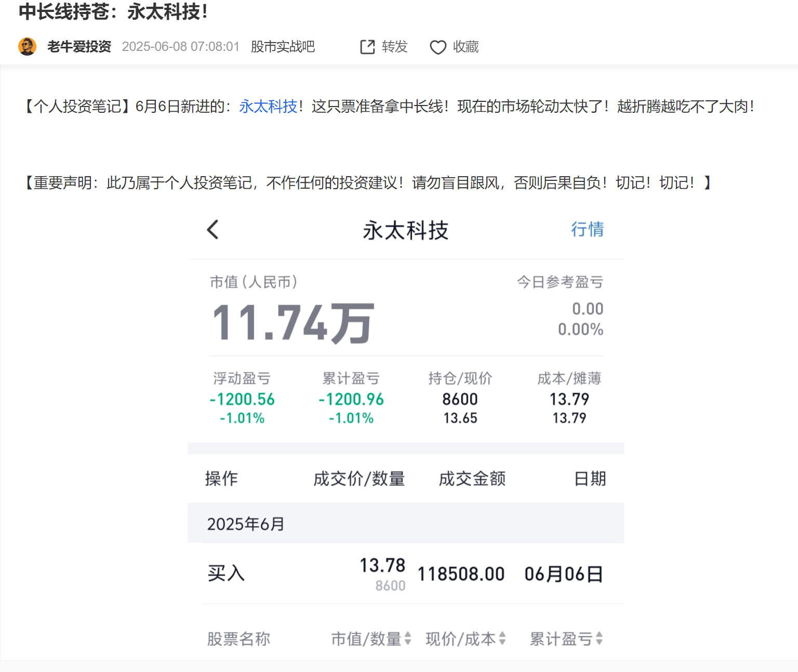Select the post timestamp 2025-06-08 07:08:01

[x=180, y=47]
